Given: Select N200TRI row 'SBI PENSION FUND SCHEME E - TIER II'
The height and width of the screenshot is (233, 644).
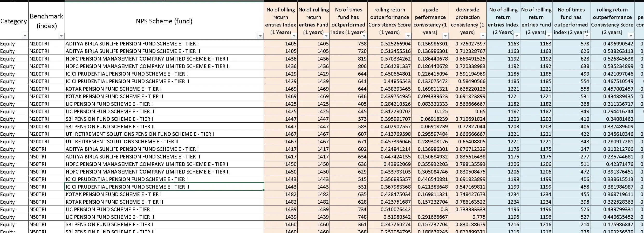Looking at the screenshot, I should coord(164,127).
